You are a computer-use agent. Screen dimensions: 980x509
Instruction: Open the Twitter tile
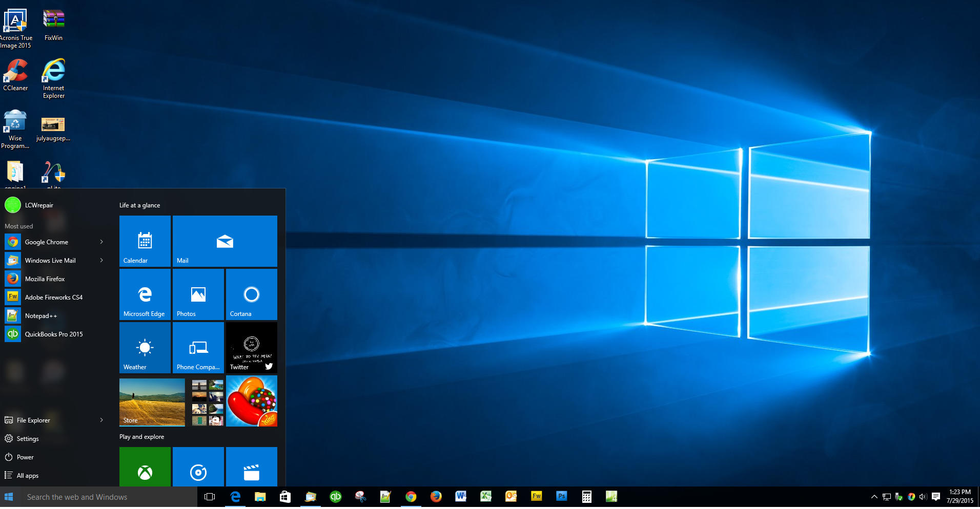tap(252, 348)
